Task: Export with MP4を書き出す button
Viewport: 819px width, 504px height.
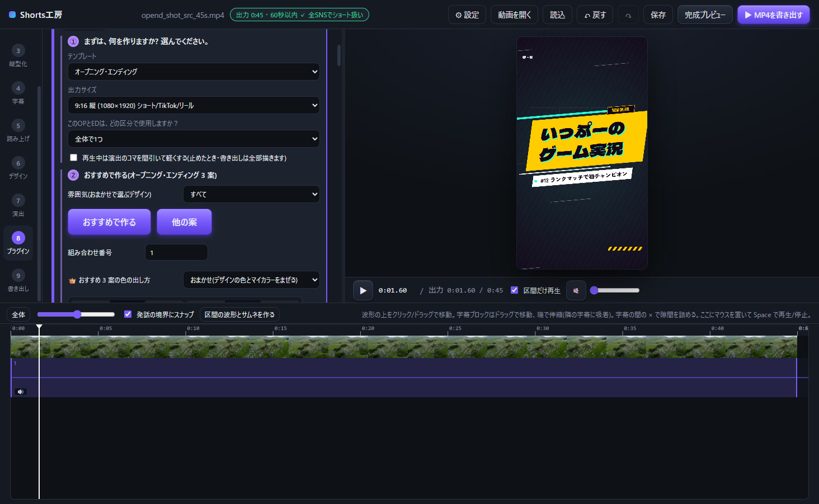Action: coord(774,15)
